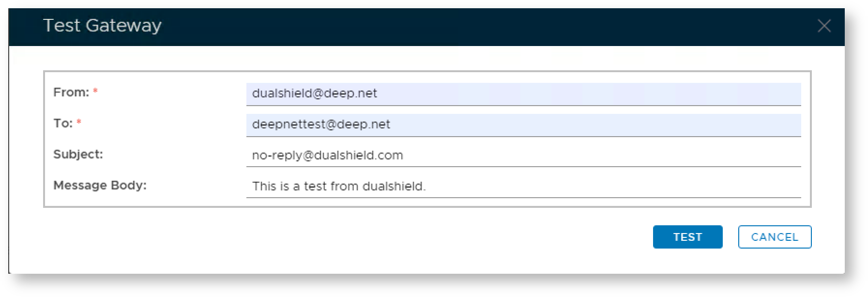This screenshot has width=868, height=297.
Task: Place cursor on deepnettest@deep.net text
Action: click(x=320, y=125)
